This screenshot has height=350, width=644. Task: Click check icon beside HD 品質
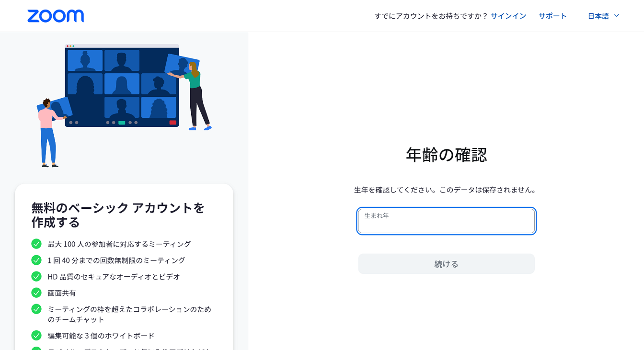tap(36, 276)
